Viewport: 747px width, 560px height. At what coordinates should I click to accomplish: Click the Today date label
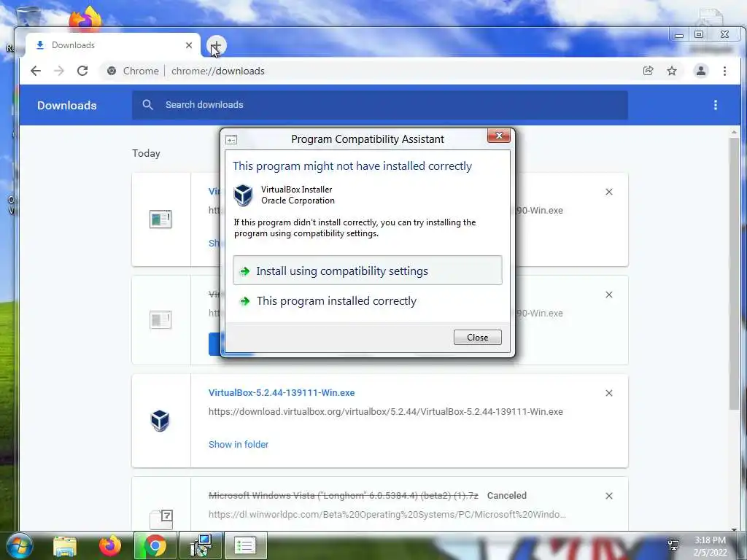coord(146,153)
